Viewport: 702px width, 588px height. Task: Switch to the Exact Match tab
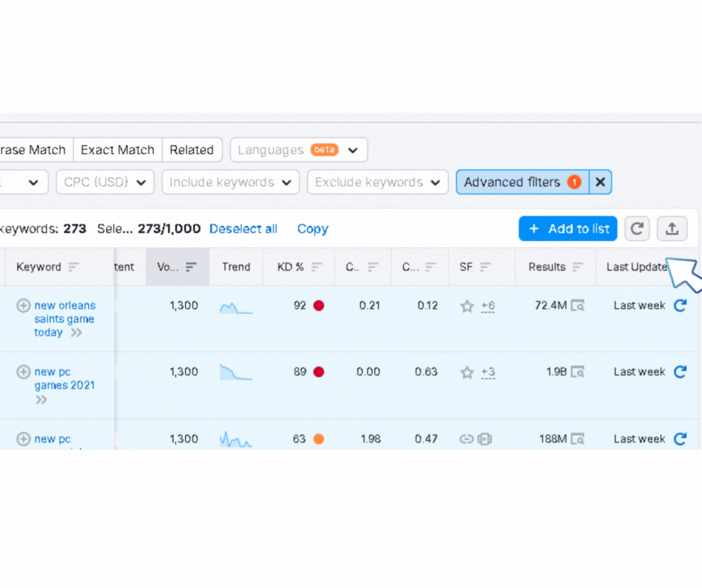117,150
